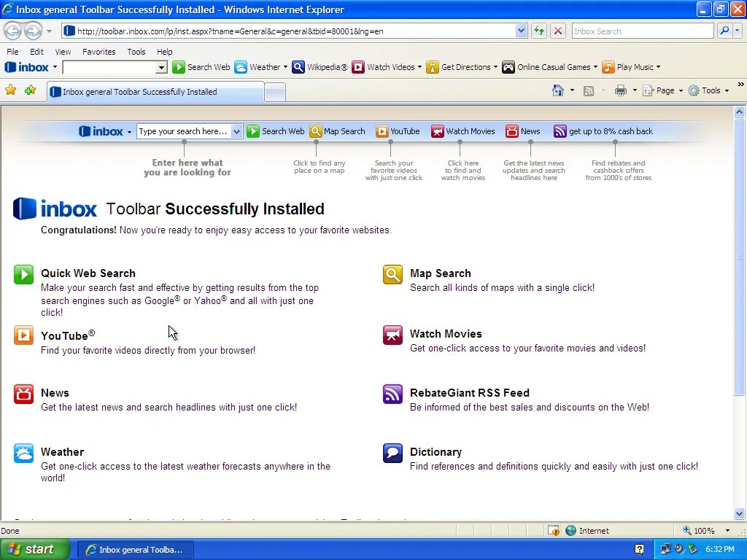Expand the Play Music dropdown arrow

(x=659, y=67)
